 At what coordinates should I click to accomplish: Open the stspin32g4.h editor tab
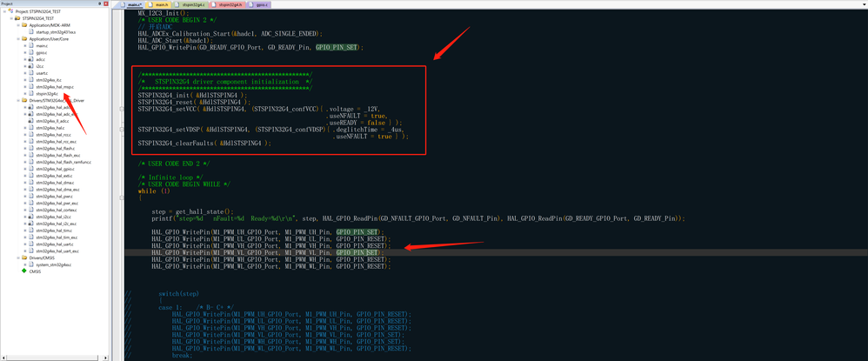coord(225,4)
